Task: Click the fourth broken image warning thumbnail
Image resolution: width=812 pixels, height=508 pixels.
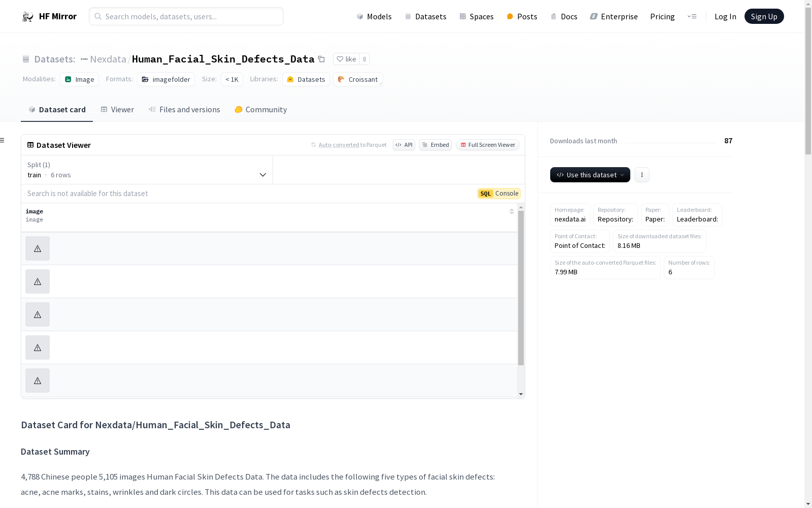Action: point(38,347)
